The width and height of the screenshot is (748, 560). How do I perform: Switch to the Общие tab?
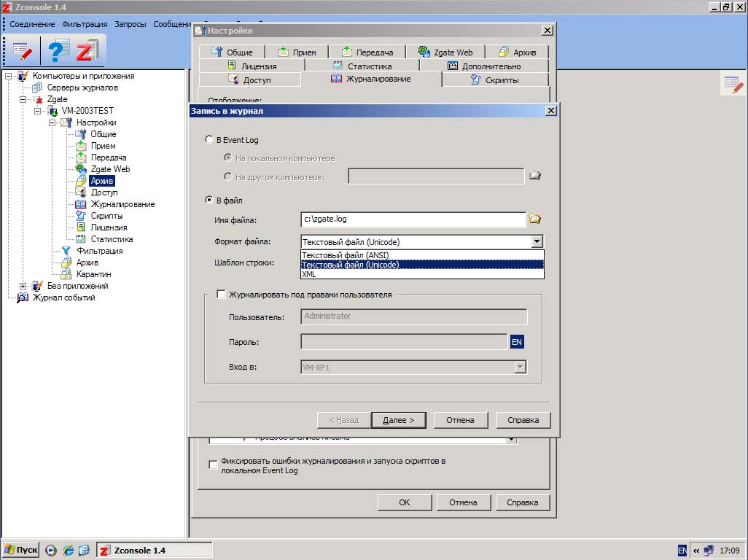(232, 52)
